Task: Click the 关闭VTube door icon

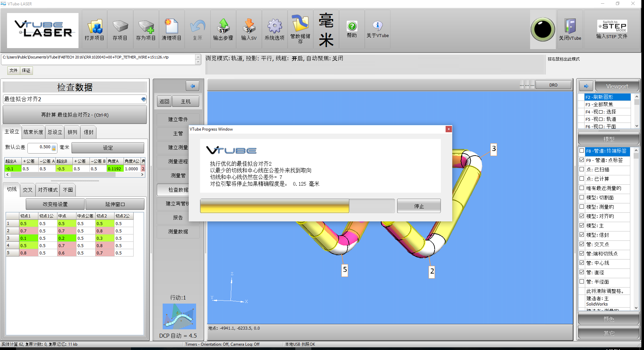Action: click(x=570, y=27)
